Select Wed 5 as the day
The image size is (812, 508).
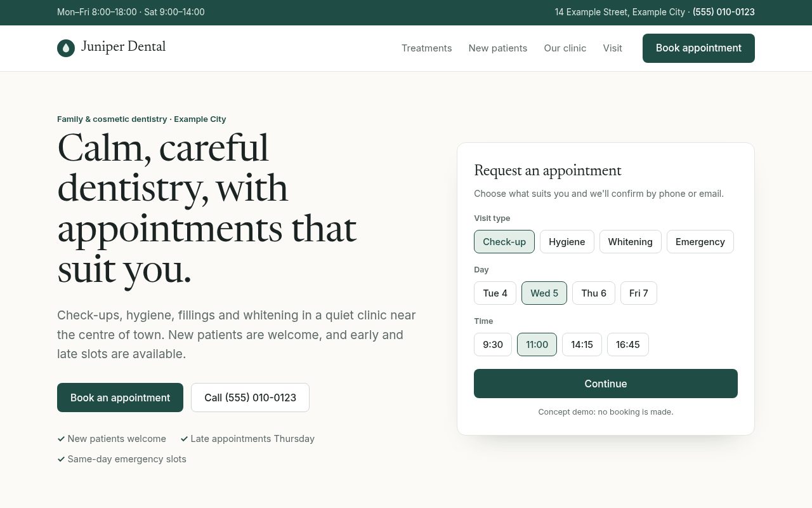click(544, 293)
